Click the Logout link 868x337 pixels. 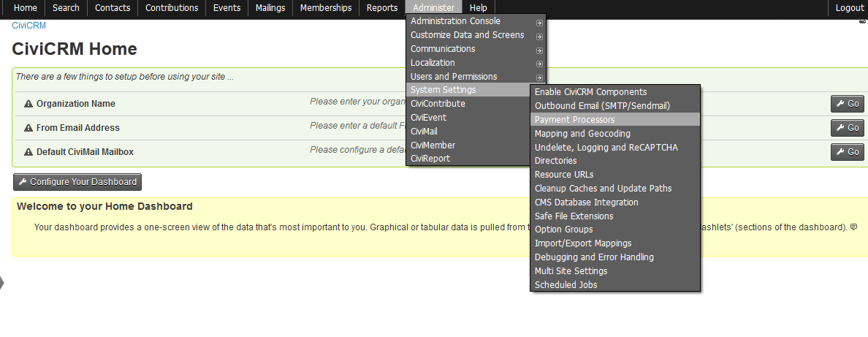pyautogui.click(x=849, y=8)
